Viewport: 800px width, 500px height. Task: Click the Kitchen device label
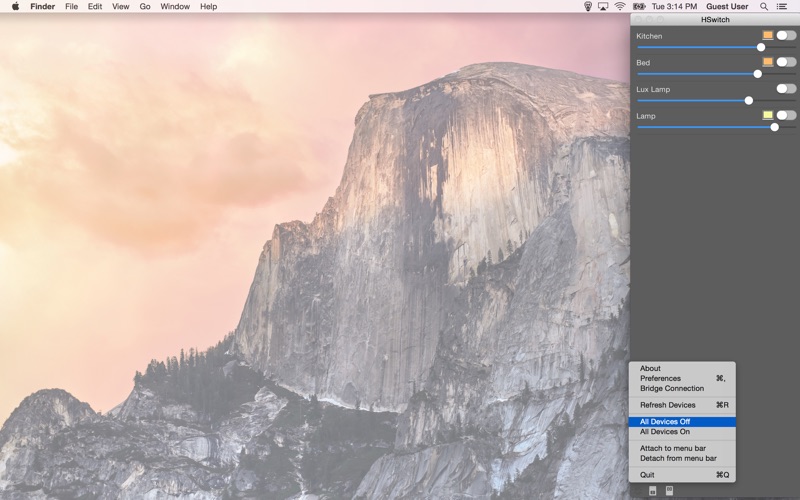tap(649, 36)
